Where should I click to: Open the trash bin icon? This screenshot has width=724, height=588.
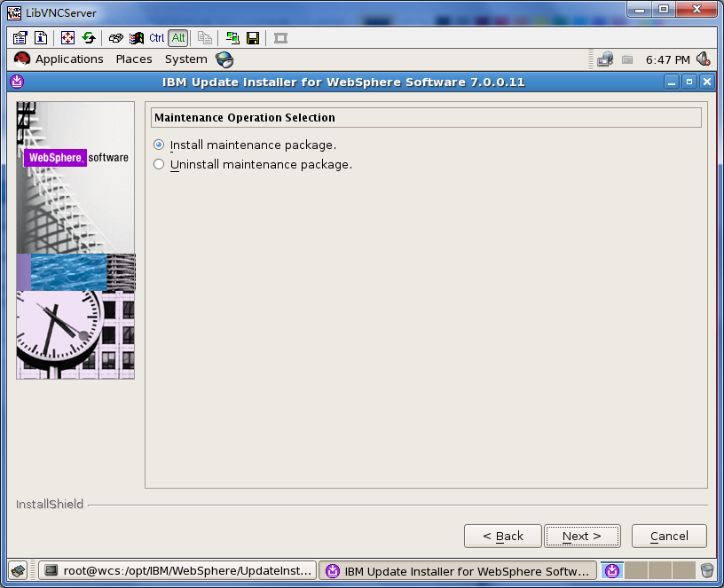pos(707,571)
